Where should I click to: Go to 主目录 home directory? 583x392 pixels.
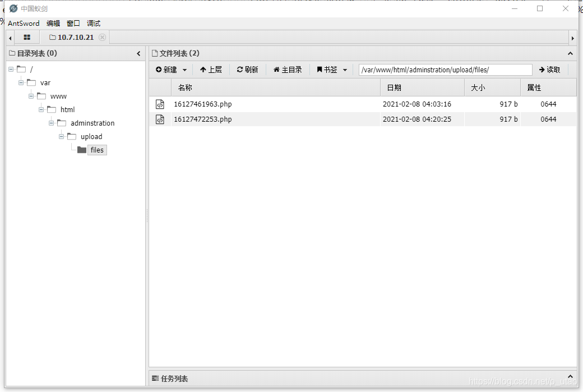288,70
